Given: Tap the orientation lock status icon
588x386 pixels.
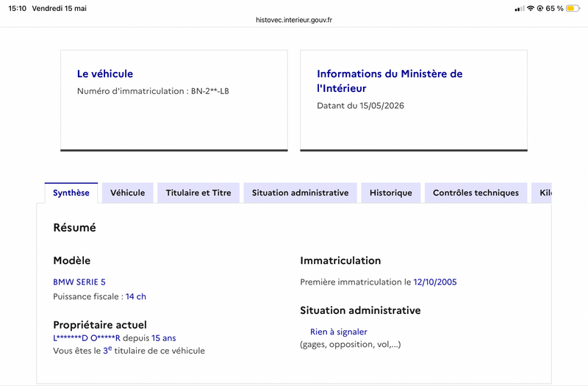Looking at the screenshot, I should coord(540,8).
